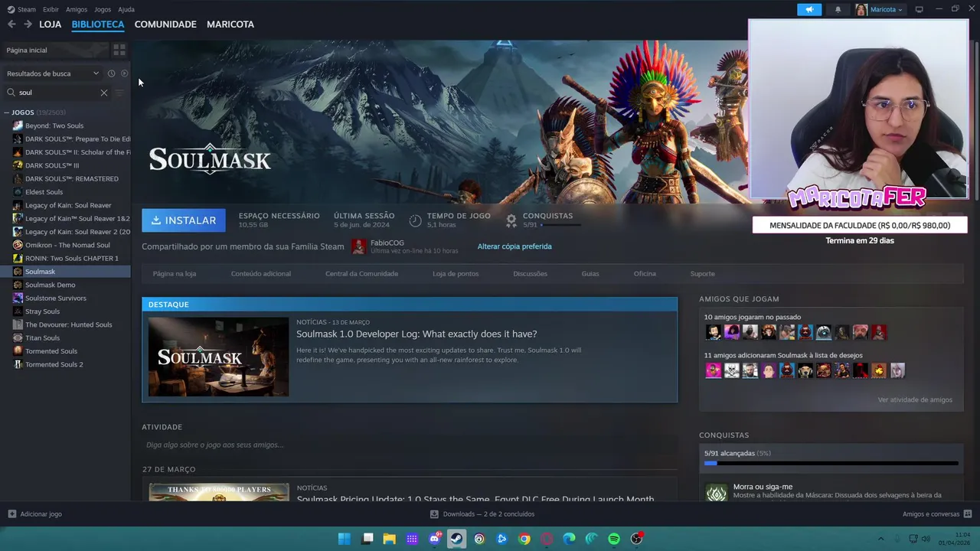Open File Explorer from taskbar
The height and width of the screenshot is (551, 980).
tap(390, 539)
